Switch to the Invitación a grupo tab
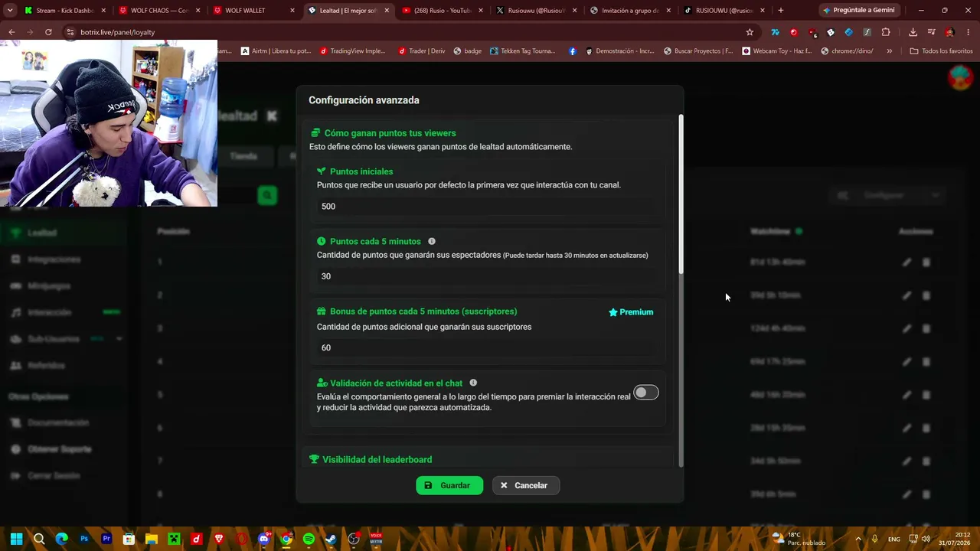Screen dimensions: 980x551 point(631,11)
